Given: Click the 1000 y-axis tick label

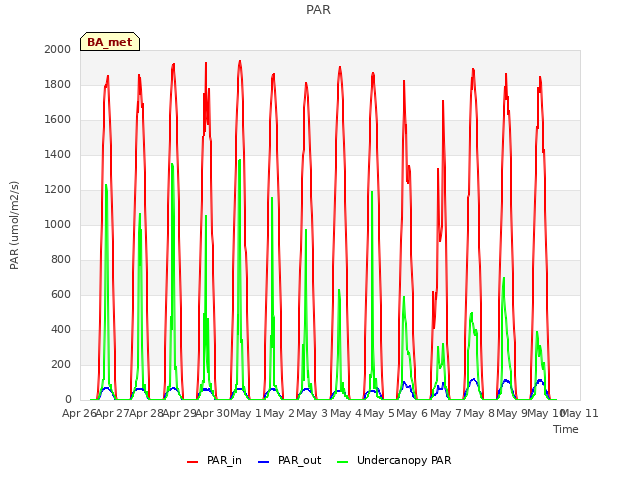Looking at the screenshot, I should [x=58, y=224].
